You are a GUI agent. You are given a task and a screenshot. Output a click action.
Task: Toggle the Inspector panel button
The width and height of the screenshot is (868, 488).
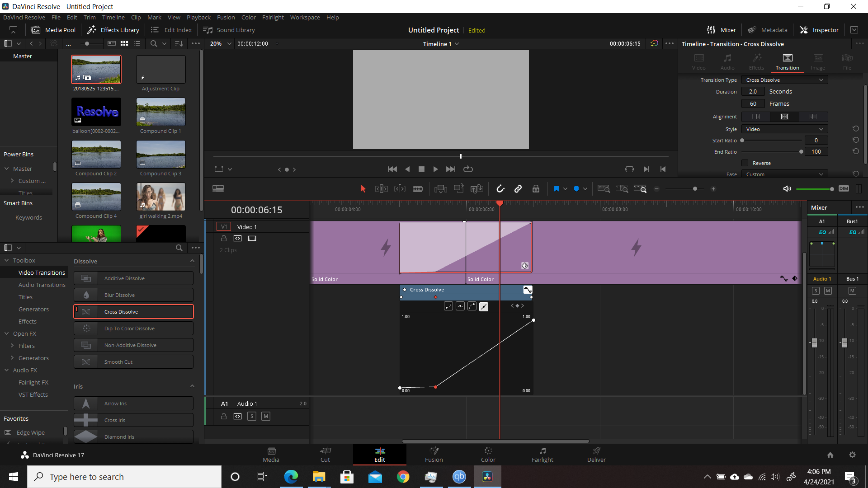pyautogui.click(x=819, y=30)
